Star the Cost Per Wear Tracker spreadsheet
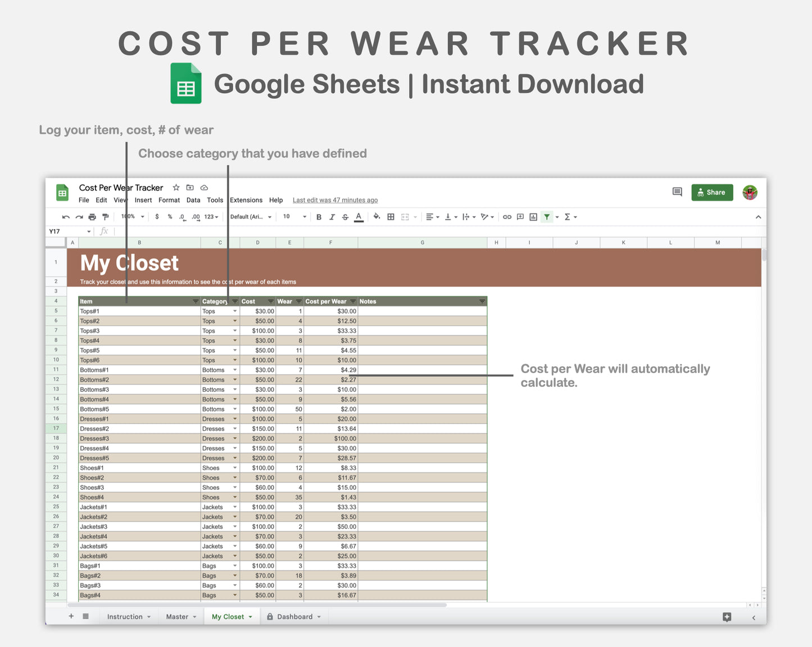 (x=175, y=188)
